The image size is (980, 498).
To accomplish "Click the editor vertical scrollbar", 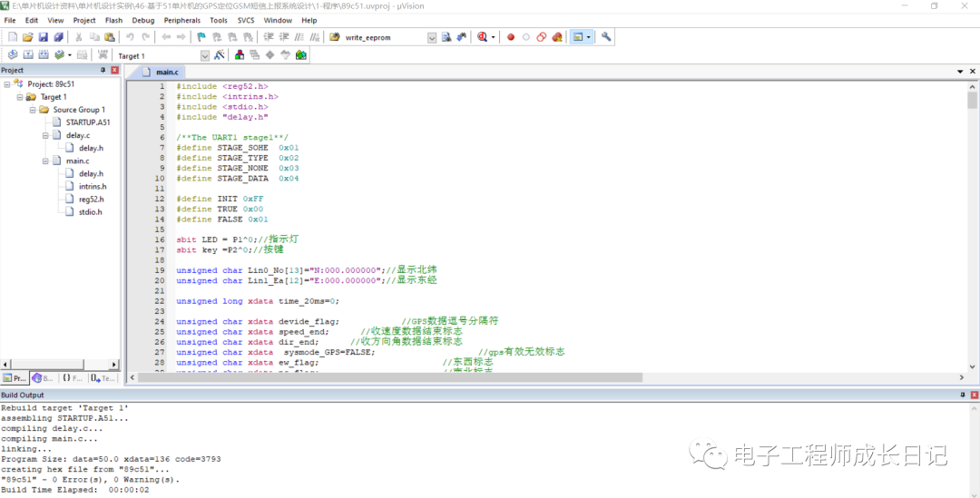I will [972, 227].
